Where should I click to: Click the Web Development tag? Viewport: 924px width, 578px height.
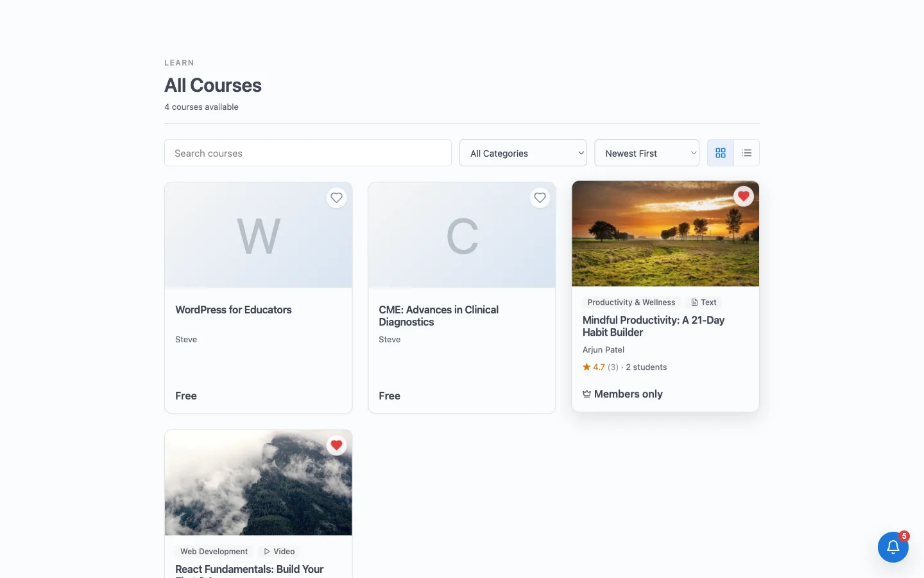click(x=214, y=552)
